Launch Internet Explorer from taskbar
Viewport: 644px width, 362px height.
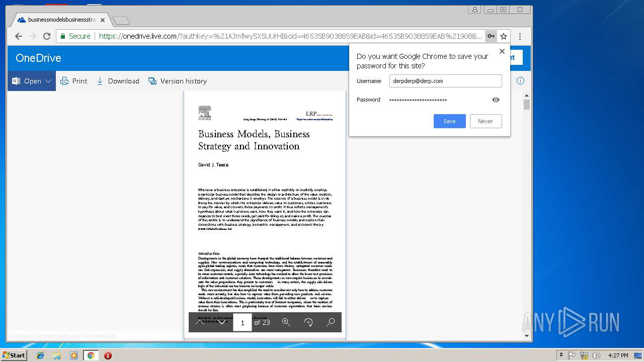coord(40,355)
